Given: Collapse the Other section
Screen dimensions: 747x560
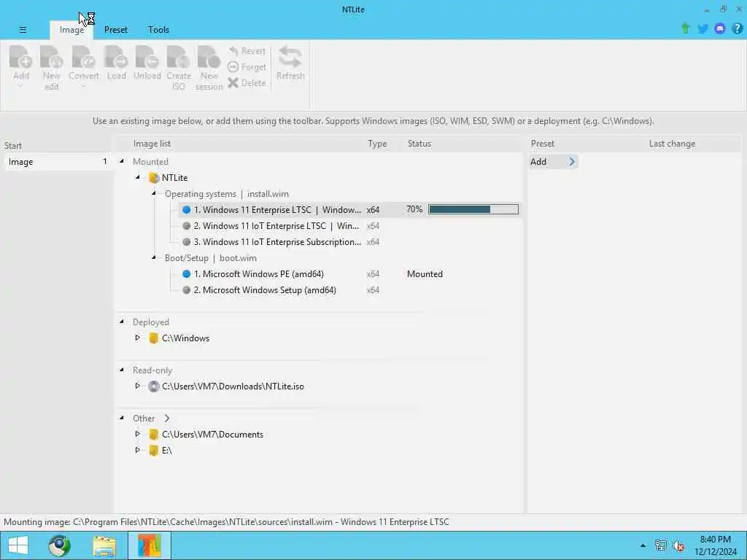Looking at the screenshot, I should click(122, 418).
